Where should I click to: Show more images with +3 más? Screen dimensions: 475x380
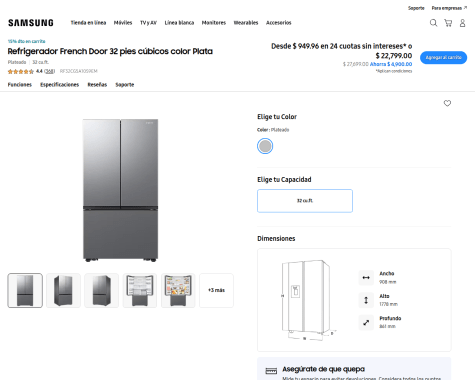pos(216,290)
